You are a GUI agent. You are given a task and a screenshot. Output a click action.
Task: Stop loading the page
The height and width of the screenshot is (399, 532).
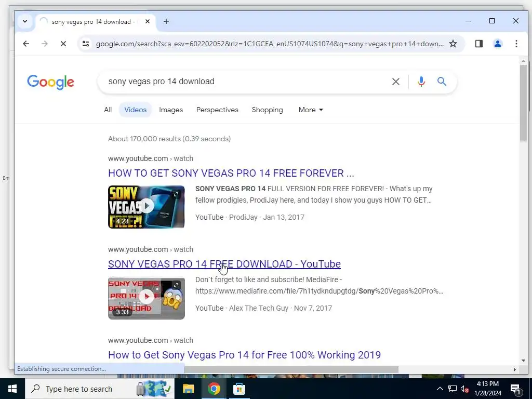[x=63, y=44]
